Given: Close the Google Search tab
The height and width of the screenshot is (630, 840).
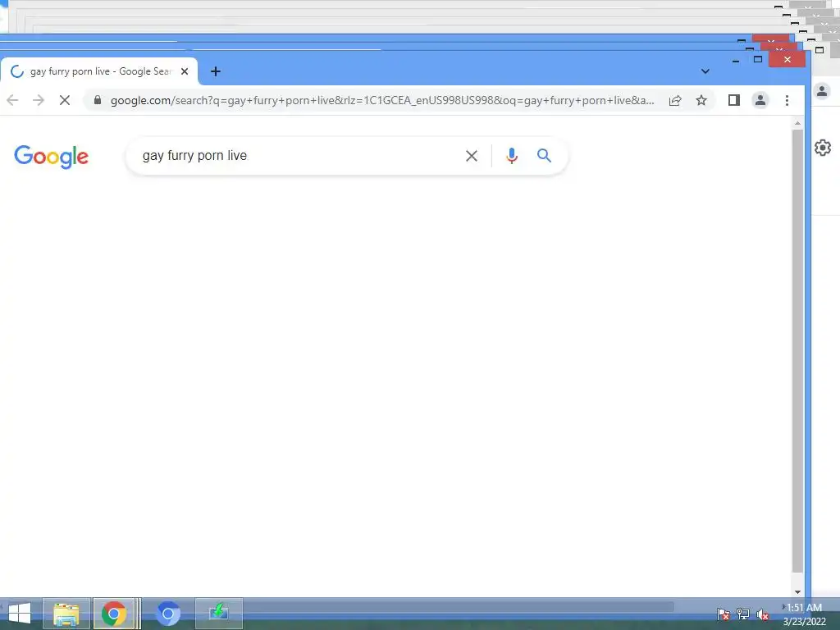Looking at the screenshot, I should [185, 71].
